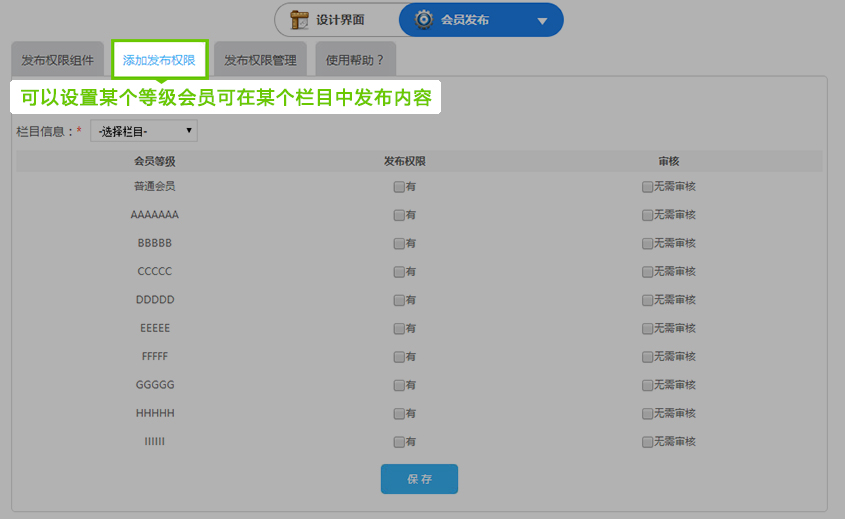Tick publish permission for CCCCC level

pyautogui.click(x=399, y=272)
